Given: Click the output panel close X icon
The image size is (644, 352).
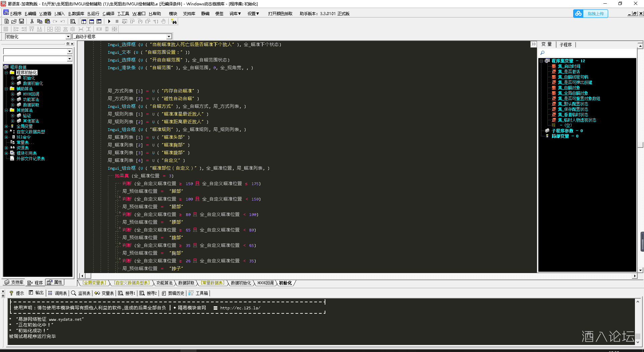Looking at the screenshot, I should (3, 292).
